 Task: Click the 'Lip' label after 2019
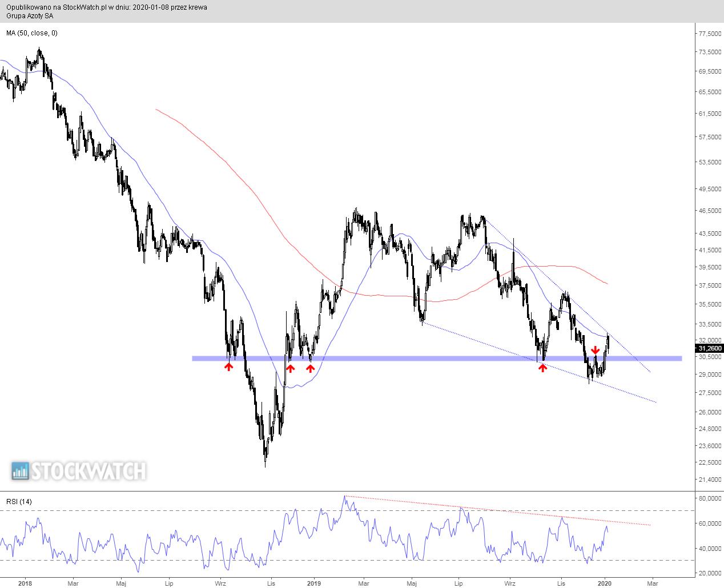[x=458, y=583]
